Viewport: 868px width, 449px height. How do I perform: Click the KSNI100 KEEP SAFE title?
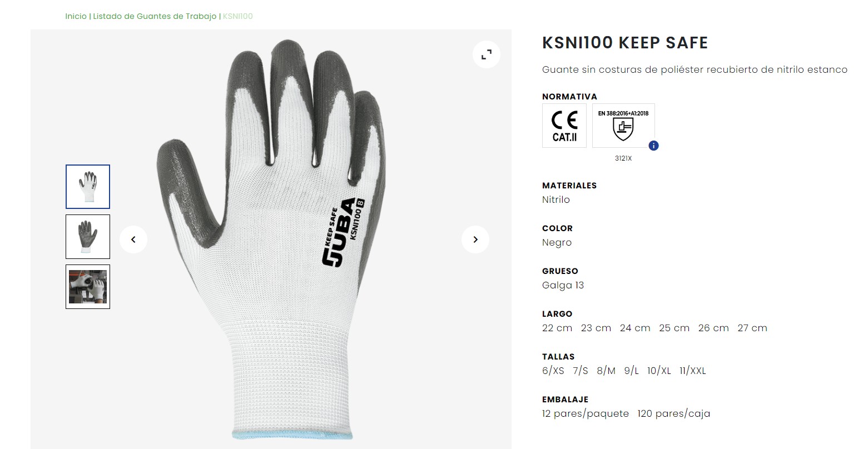625,43
